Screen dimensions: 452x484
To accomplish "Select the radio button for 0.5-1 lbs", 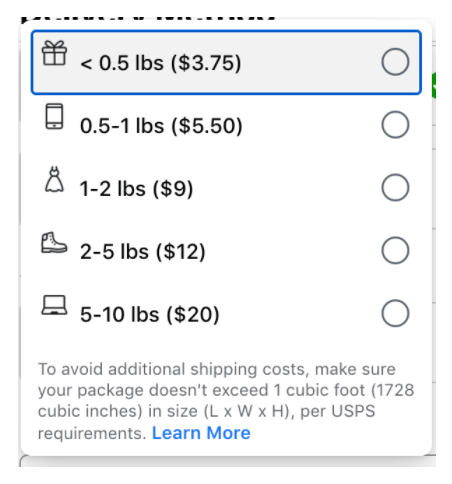I will click(x=395, y=125).
